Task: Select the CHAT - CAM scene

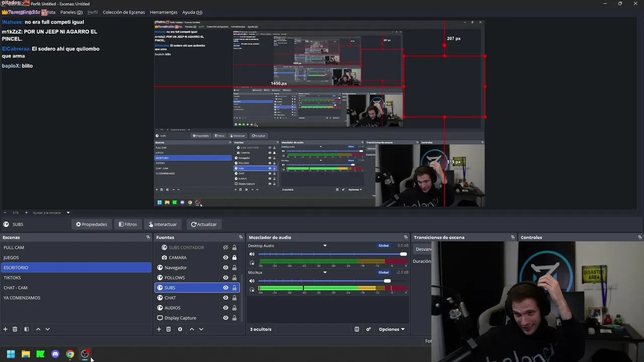Action: [76, 288]
